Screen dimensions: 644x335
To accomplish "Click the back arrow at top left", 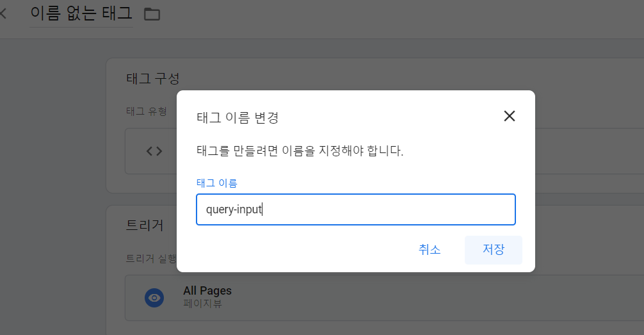I will [x=3, y=13].
